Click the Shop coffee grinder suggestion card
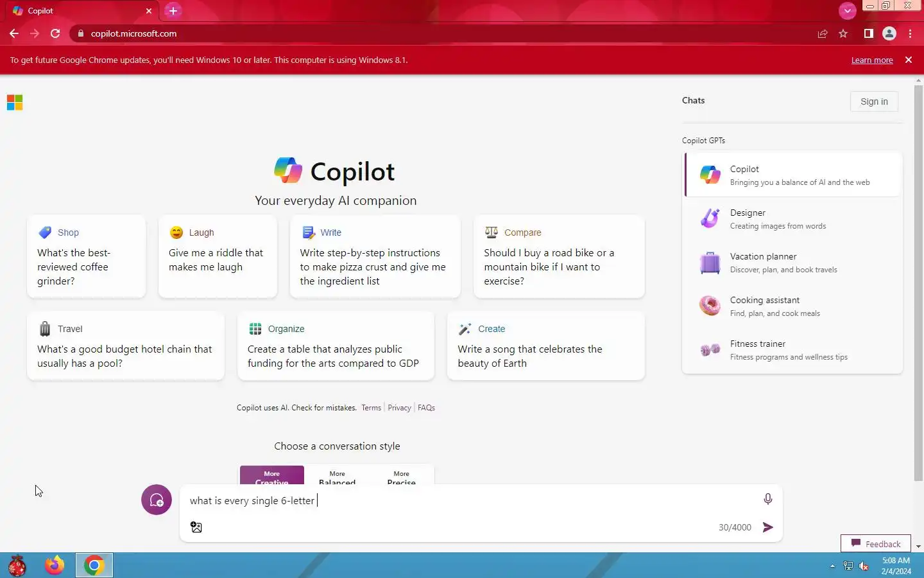 pyautogui.click(x=87, y=256)
